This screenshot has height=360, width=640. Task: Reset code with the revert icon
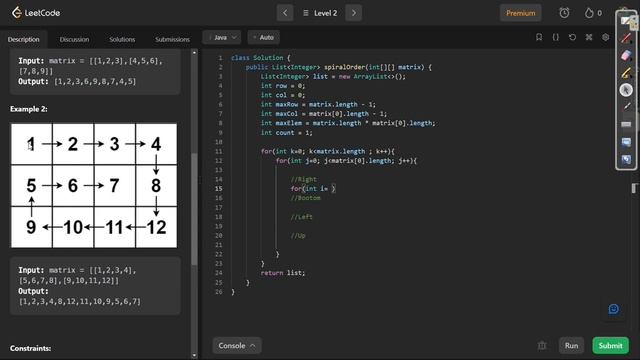tap(572, 37)
